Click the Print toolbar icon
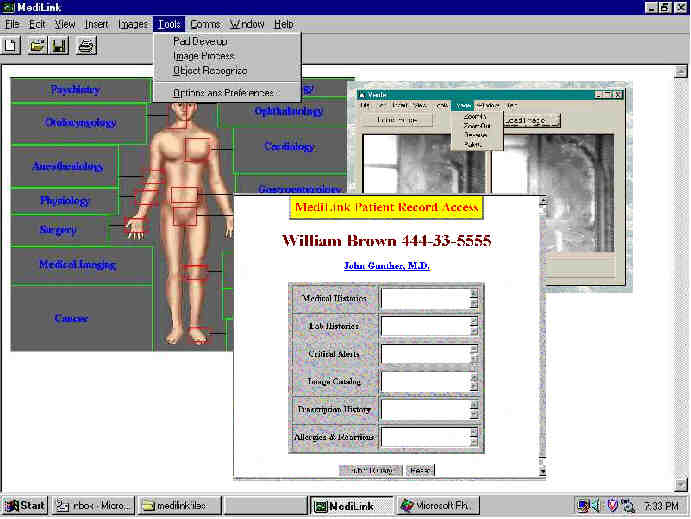Image resolution: width=691 pixels, height=519 pixels. [86, 45]
